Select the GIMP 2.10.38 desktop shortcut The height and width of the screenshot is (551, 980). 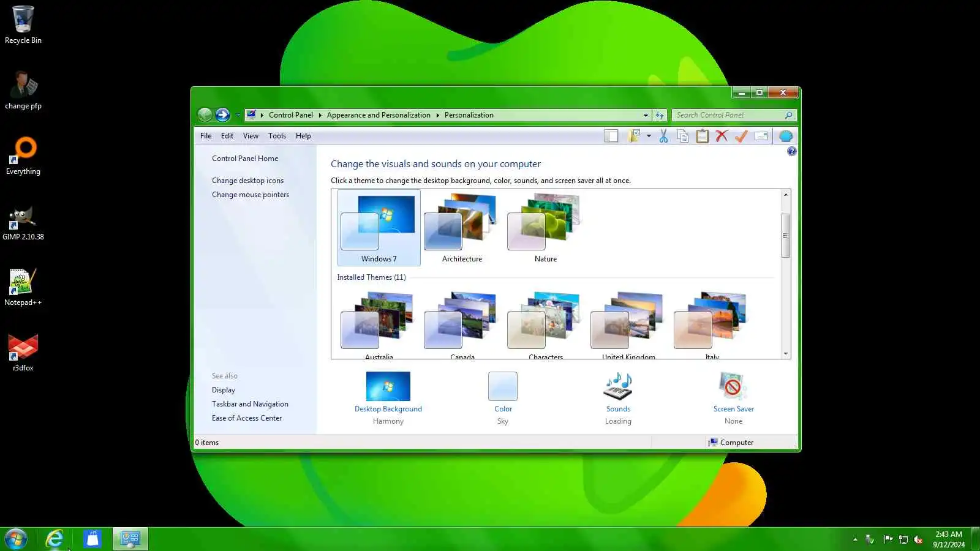[23, 222]
